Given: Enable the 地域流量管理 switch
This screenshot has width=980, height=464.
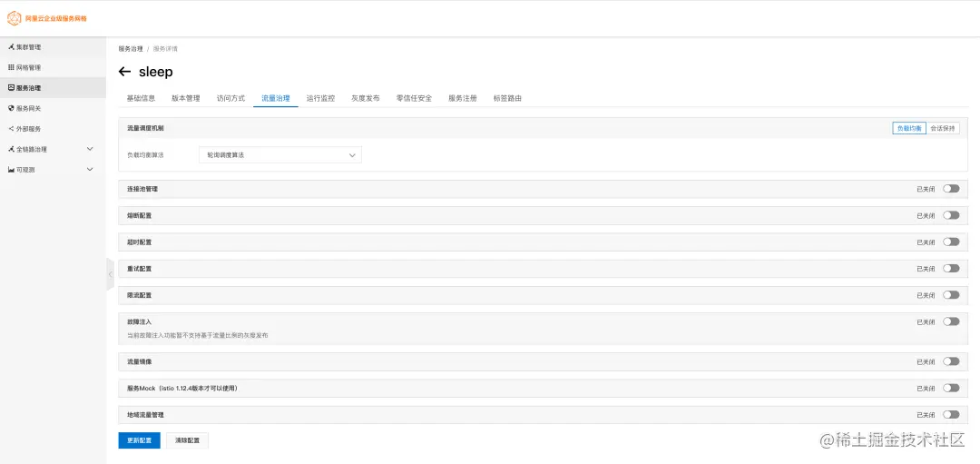Looking at the screenshot, I should pyautogui.click(x=951, y=414).
